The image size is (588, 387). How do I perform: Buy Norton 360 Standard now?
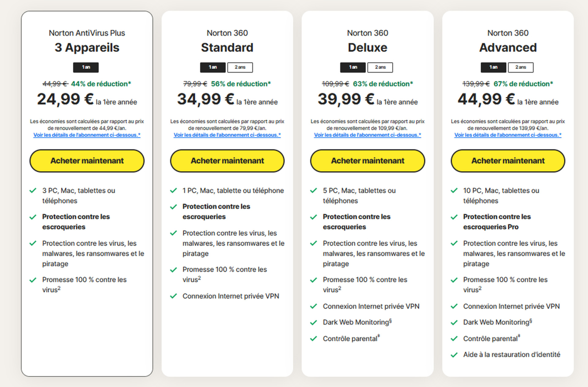click(227, 161)
